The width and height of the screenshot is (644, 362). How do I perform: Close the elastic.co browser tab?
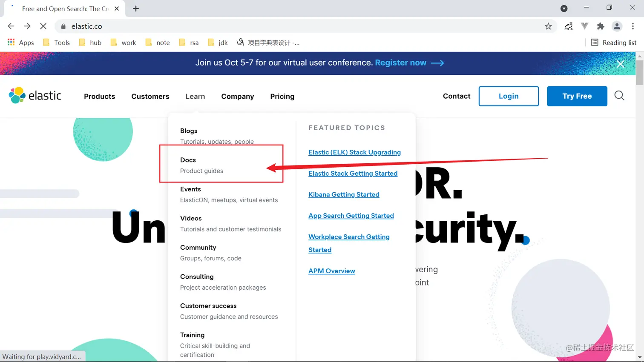coord(117,9)
